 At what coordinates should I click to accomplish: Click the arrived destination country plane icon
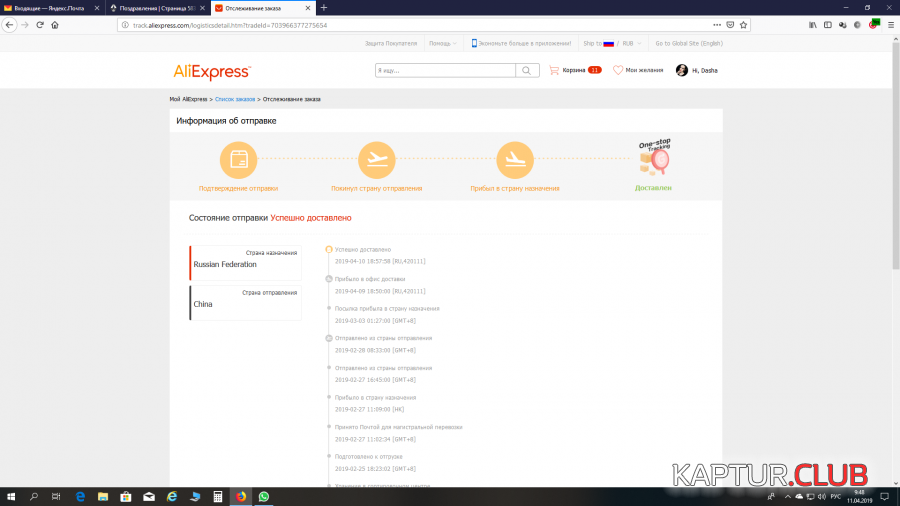(515, 160)
